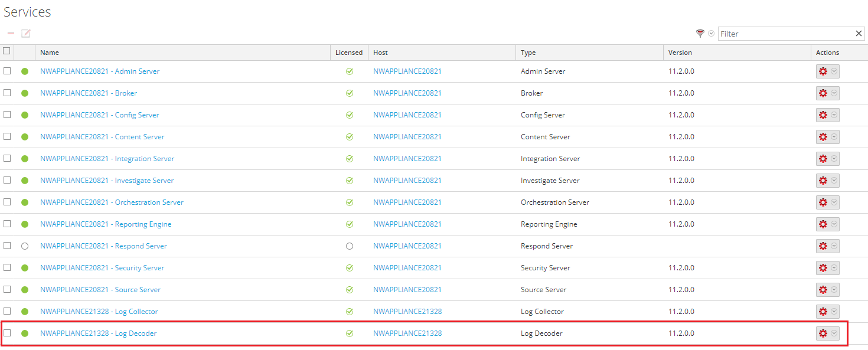868x350 pixels.
Task: Check the Log Collector row checkbox
Action: 7,311
